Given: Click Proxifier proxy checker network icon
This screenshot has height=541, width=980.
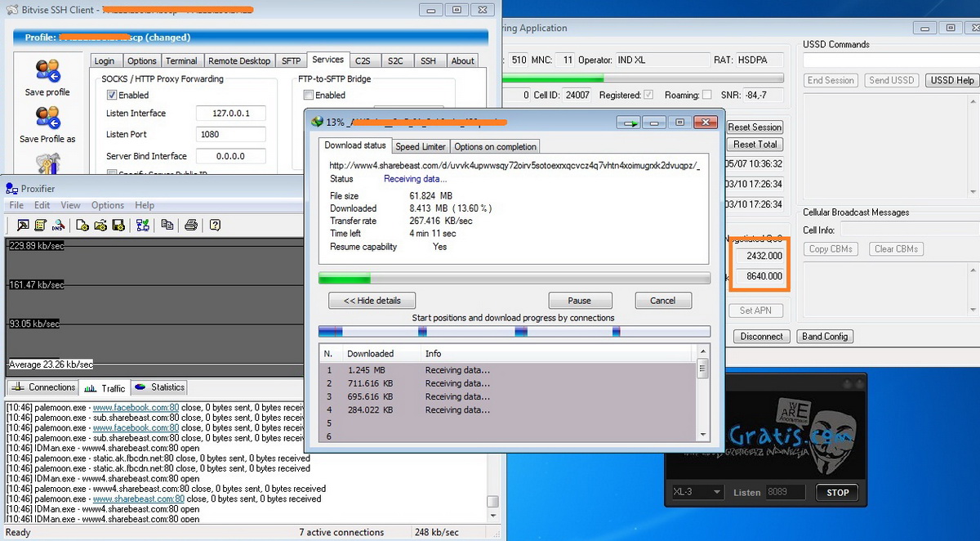Looking at the screenshot, I should tap(143, 225).
